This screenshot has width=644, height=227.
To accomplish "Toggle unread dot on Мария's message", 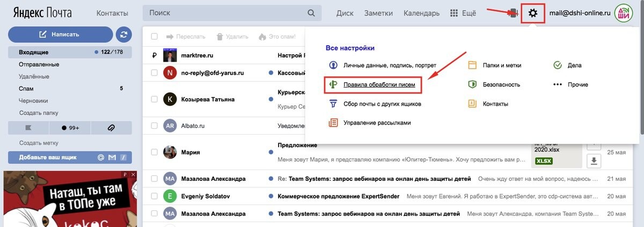I will [x=271, y=152].
